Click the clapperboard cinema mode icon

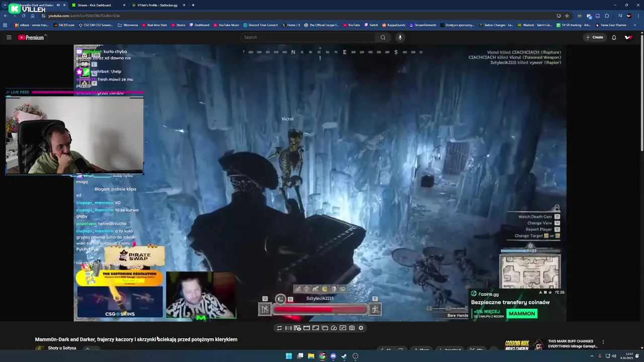point(306,328)
